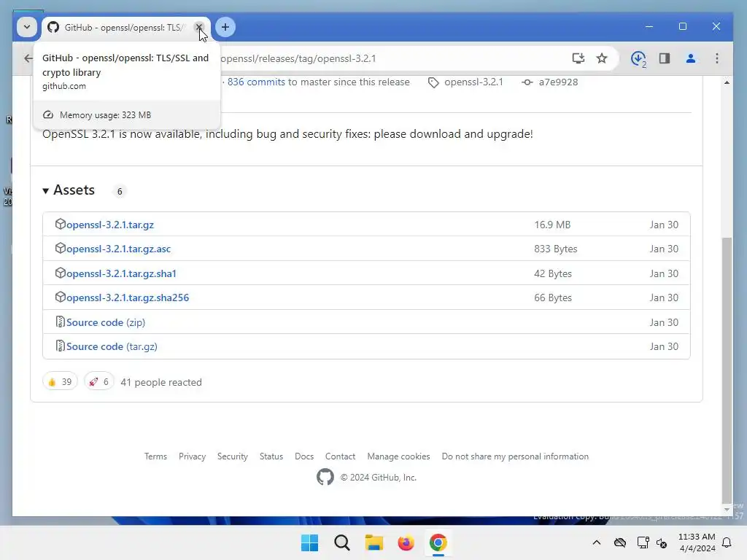Download openssl-3.2.1.tar.gz.sha256

point(127,297)
